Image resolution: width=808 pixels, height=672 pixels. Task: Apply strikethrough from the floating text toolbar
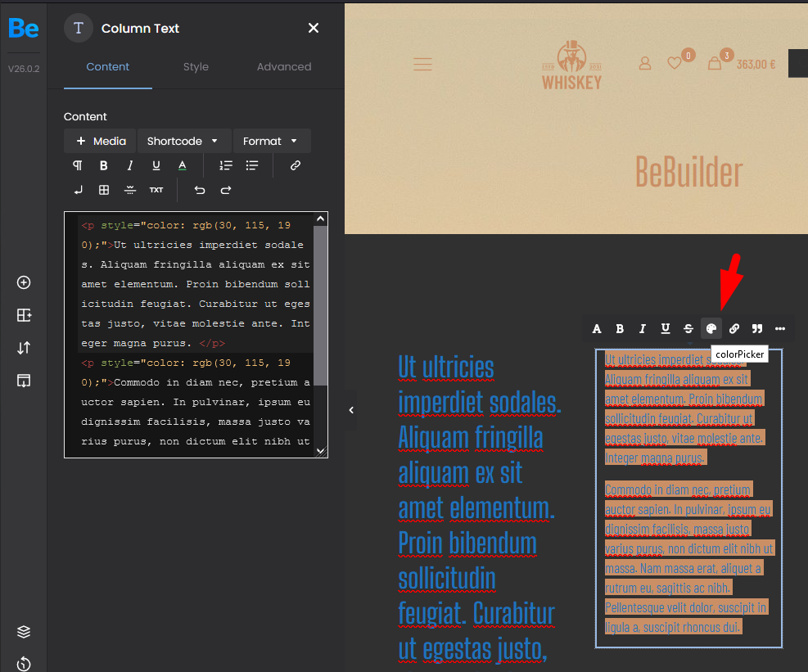click(688, 328)
